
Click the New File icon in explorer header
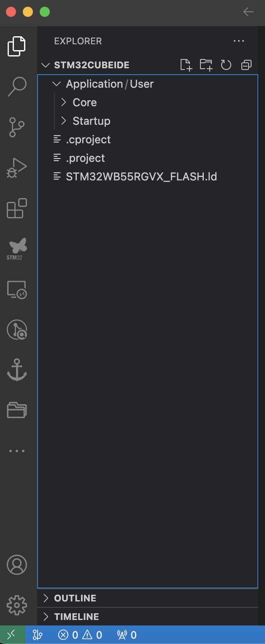pos(186,65)
